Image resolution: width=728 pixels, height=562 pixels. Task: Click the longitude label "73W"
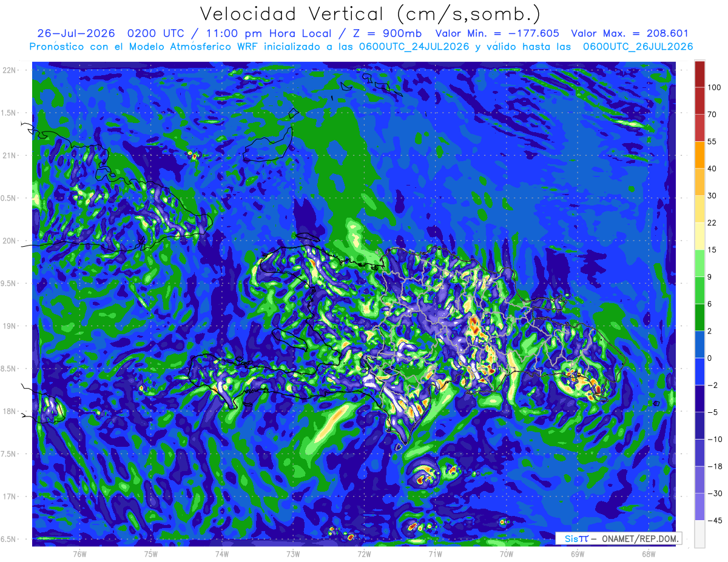(293, 554)
